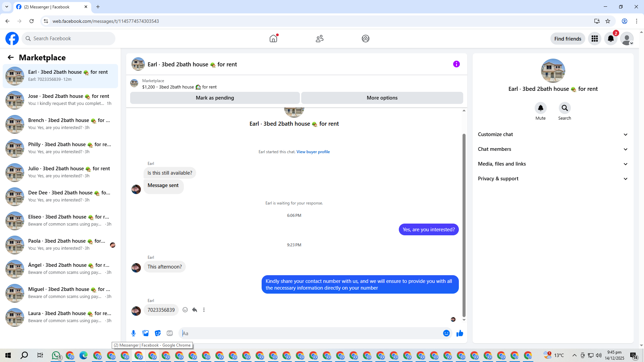Open Jose's 3bed 2bath house conversation
Screen dimensions: 644x362
60,100
